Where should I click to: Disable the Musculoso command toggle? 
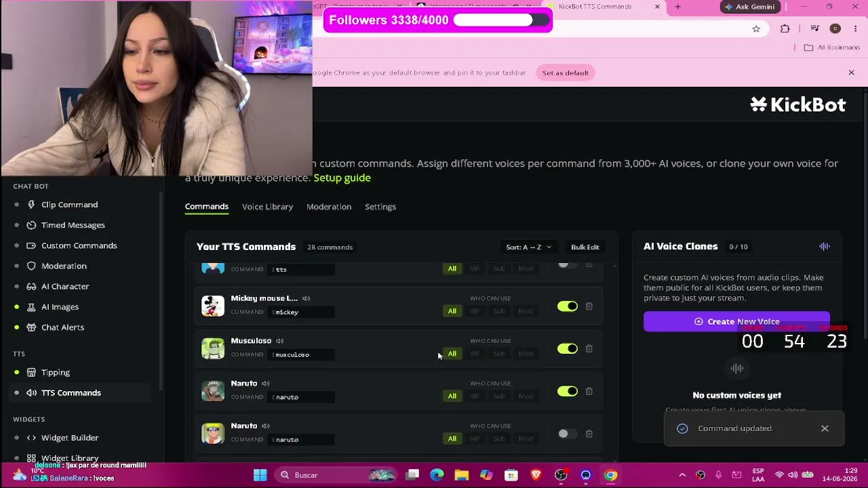coord(568,348)
